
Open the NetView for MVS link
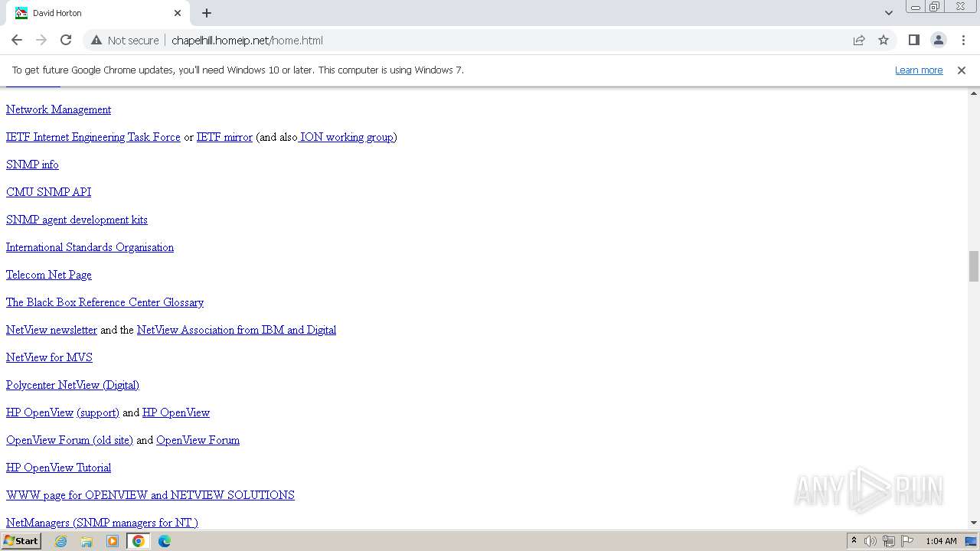(49, 357)
